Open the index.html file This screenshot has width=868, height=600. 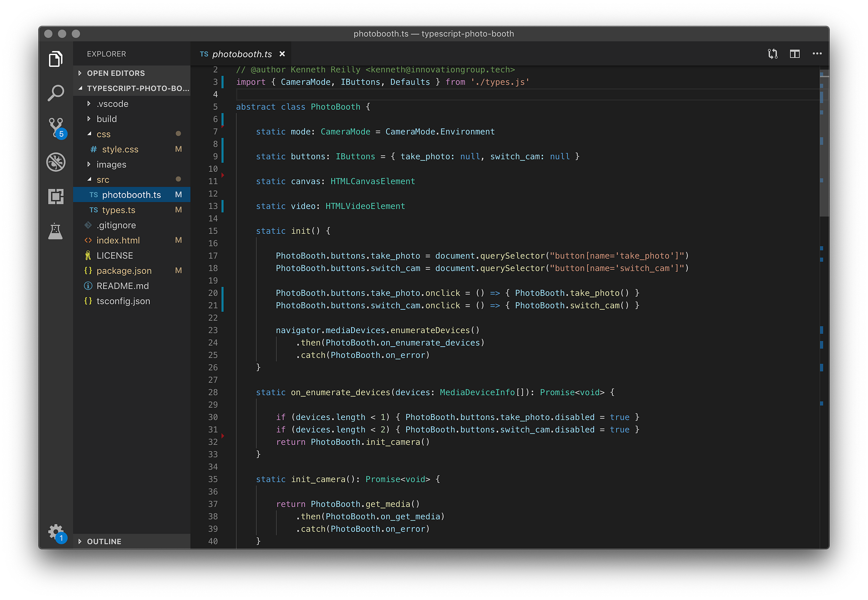click(x=118, y=240)
